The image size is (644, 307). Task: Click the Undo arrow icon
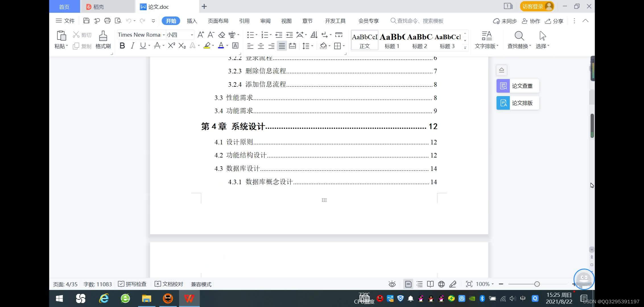click(129, 21)
